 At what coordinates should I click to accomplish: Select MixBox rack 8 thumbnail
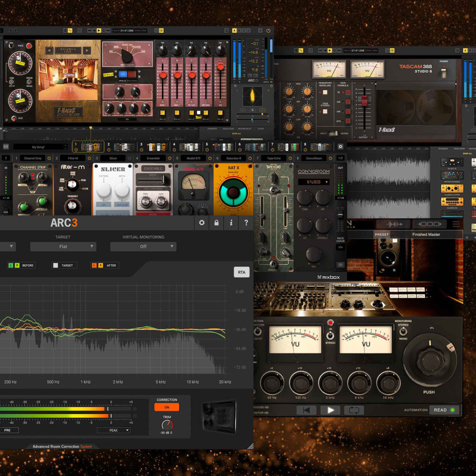click(x=321, y=147)
